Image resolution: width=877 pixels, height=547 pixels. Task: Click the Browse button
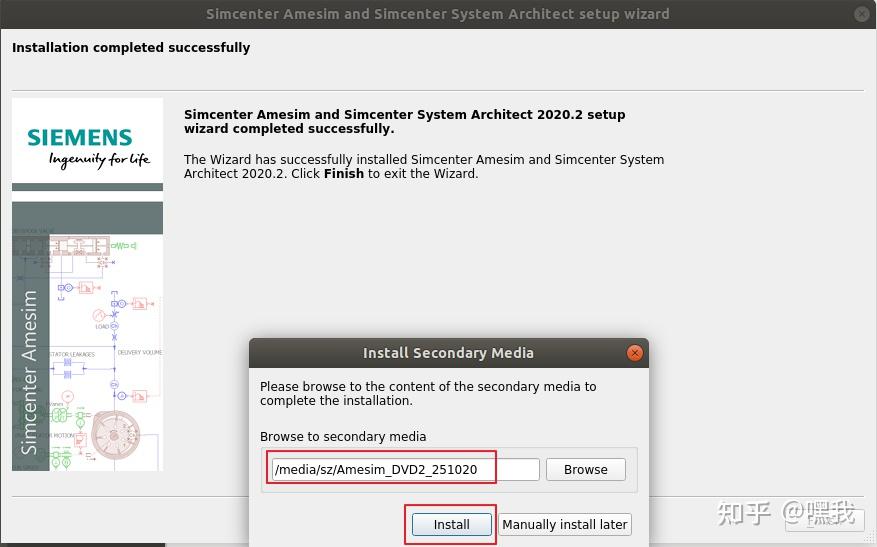[585, 469]
